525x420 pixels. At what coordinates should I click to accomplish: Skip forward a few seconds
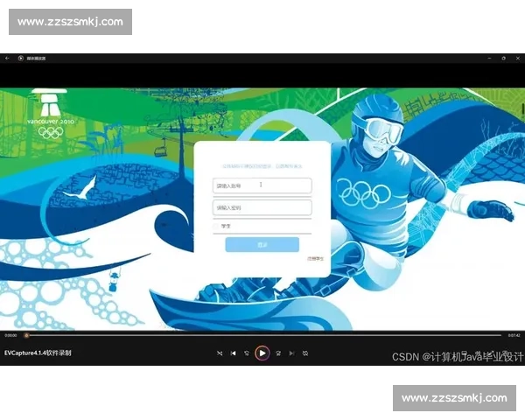pyautogui.click(x=278, y=353)
